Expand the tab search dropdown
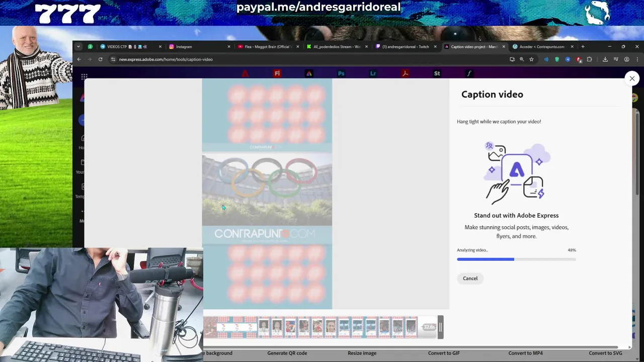Image resolution: width=644 pixels, height=362 pixels. 78,47
